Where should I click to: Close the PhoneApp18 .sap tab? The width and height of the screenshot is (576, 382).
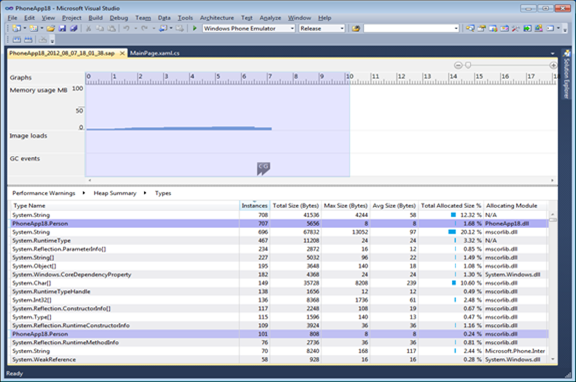click(122, 53)
